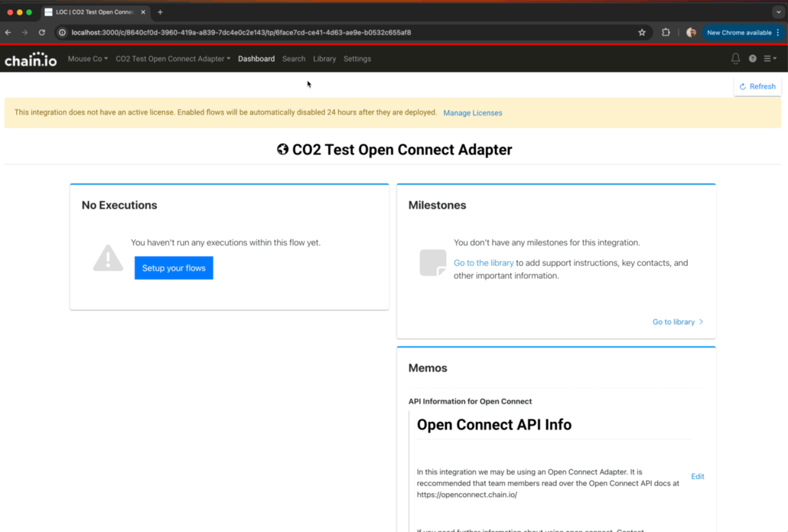
Task: Click the 'Memos' heading
Action: coord(428,368)
